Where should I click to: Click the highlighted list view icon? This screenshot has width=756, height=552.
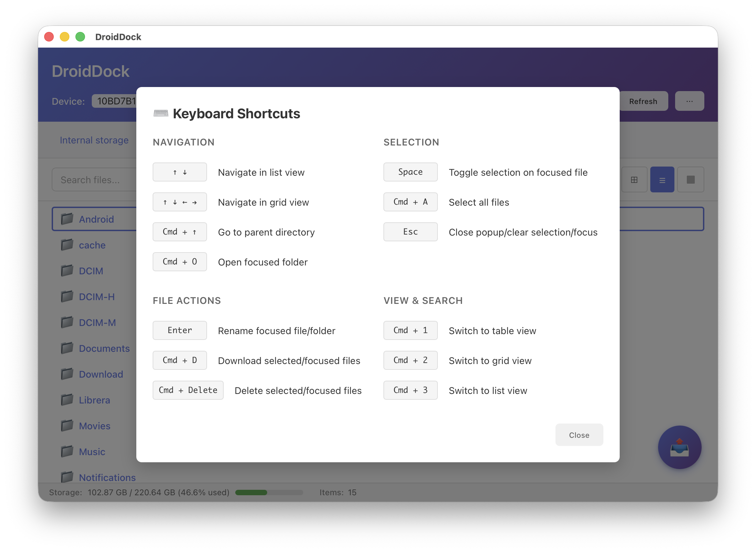point(662,179)
